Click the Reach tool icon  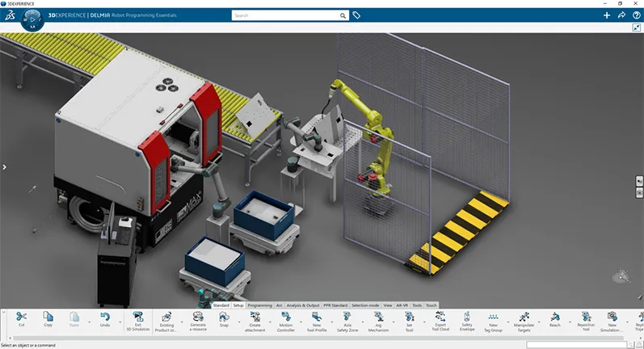[555, 316]
